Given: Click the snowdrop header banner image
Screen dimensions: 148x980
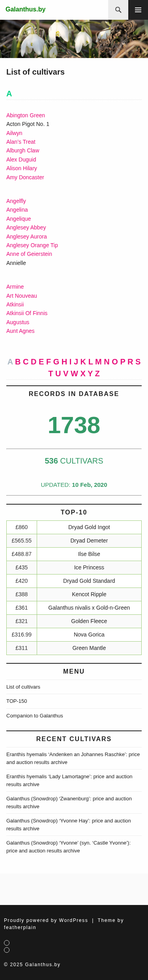Looking at the screenshot, I should [x=74, y=39].
